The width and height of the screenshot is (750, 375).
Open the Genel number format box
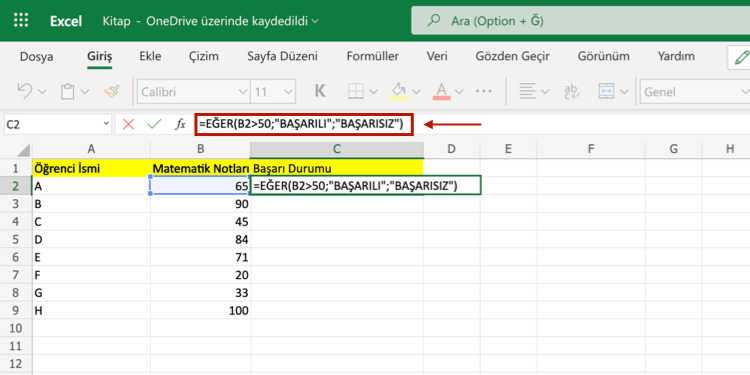695,91
